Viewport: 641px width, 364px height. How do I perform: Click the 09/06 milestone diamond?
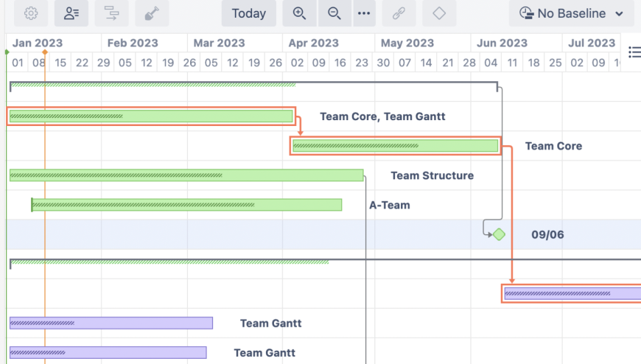click(499, 234)
